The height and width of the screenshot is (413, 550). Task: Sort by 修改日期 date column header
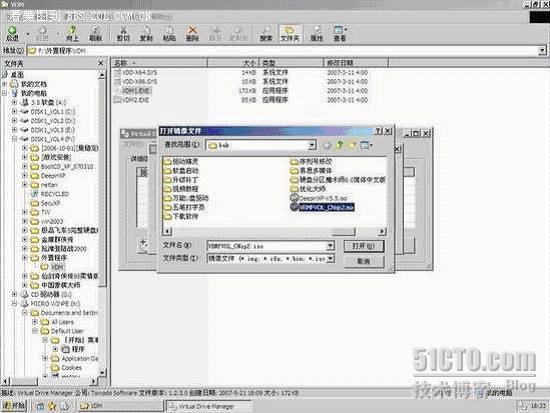pyautogui.click(x=356, y=63)
